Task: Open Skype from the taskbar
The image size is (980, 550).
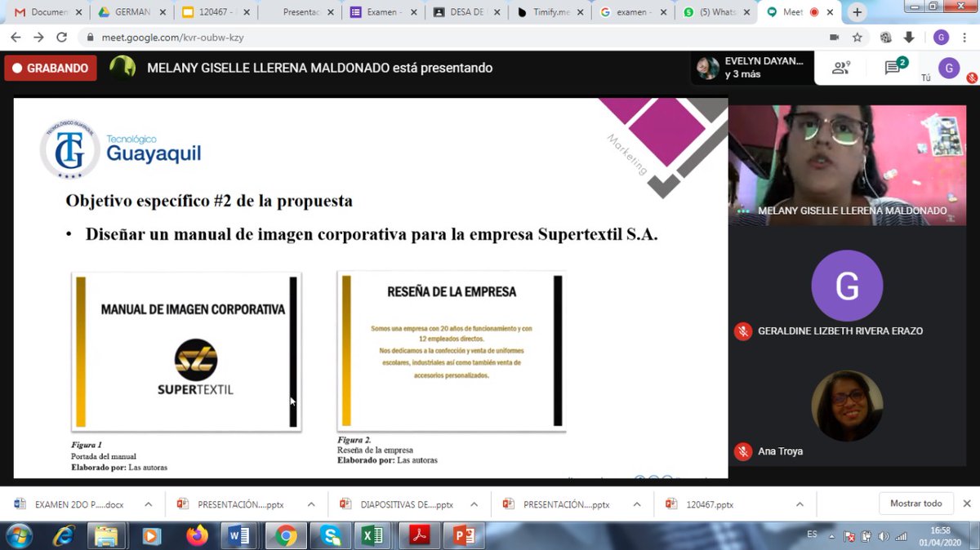Action: [x=331, y=536]
